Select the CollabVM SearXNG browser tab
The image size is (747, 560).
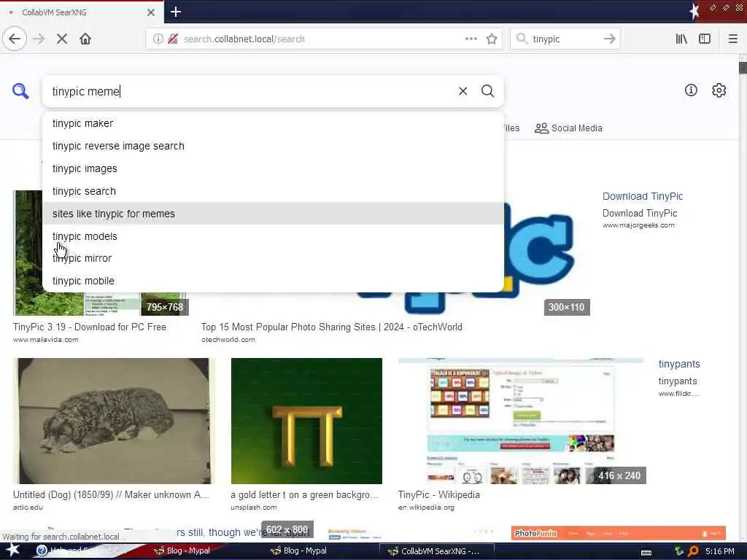tap(82, 12)
